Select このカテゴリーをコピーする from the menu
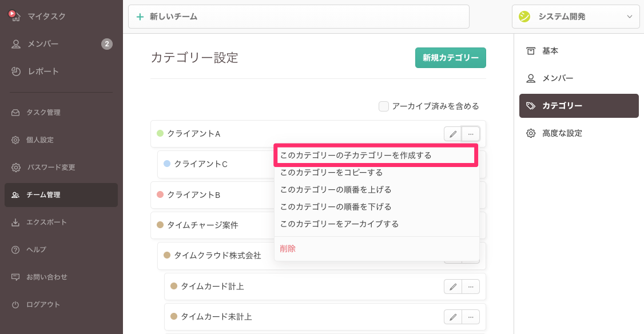 pos(331,172)
